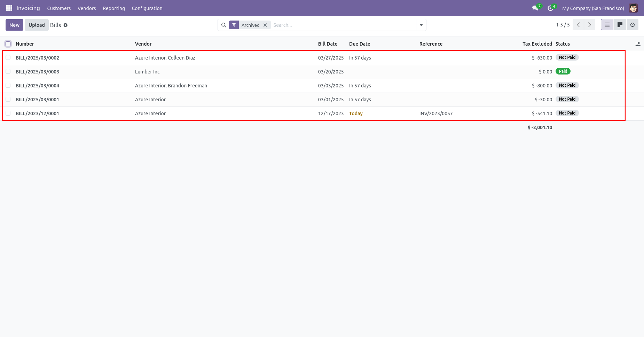Open the activities clock icon

coord(550,8)
